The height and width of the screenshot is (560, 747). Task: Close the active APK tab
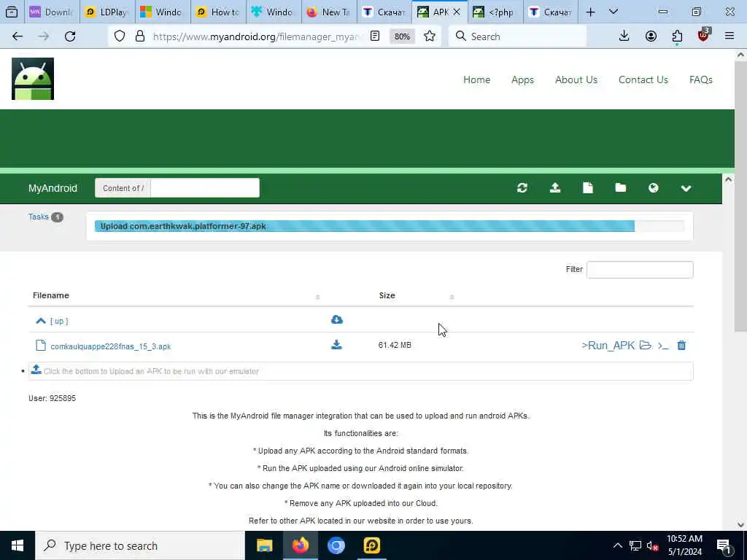tap(457, 12)
